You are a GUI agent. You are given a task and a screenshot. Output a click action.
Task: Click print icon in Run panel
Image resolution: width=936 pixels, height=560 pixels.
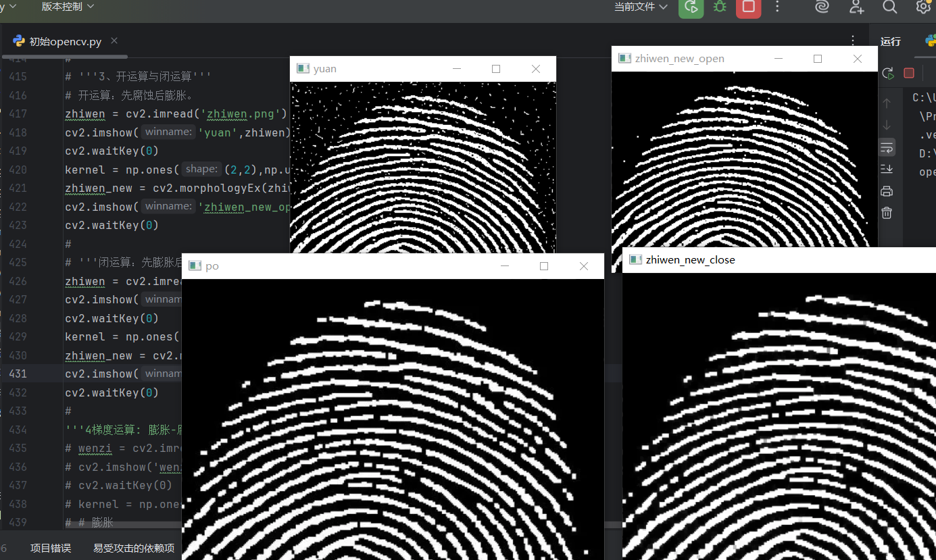point(887,191)
